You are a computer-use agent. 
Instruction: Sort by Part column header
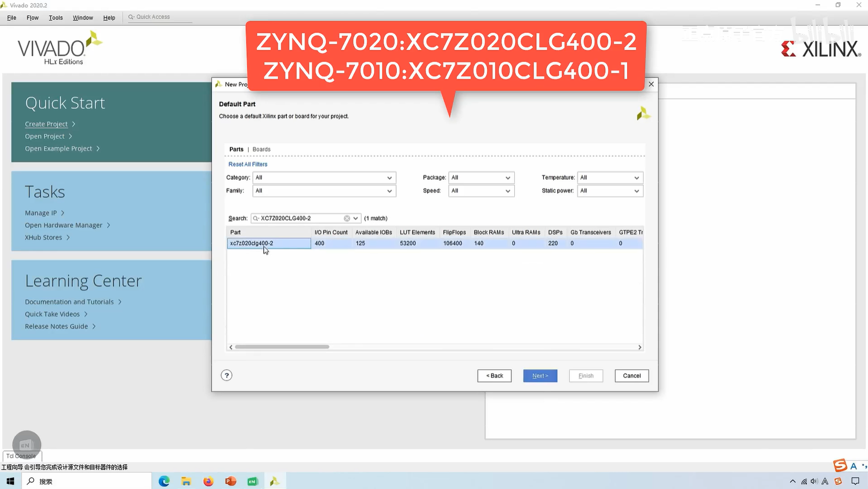coord(269,232)
